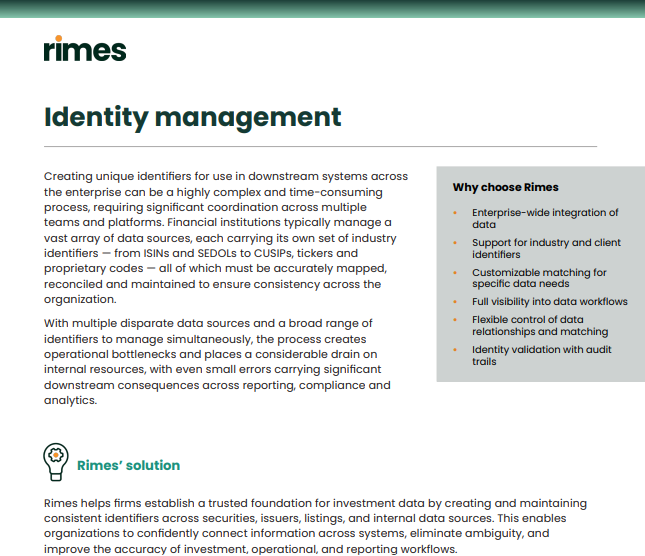Click bullet Identity validation with audit trails

click(542, 355)
